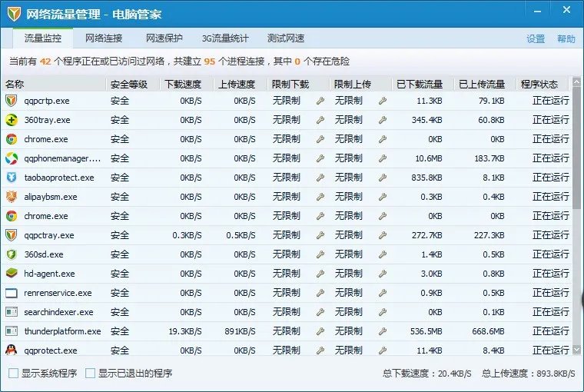Open the 网速保护 tab
The image size is (584, 392).
click(164, 38)
